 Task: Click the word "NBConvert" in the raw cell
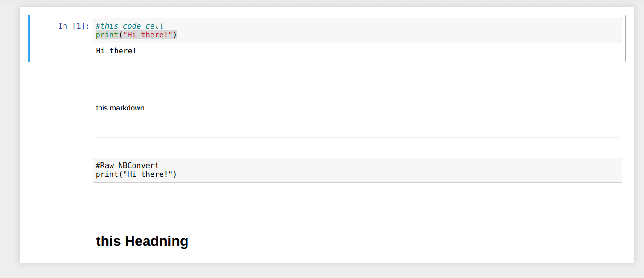tap(139, 166)
